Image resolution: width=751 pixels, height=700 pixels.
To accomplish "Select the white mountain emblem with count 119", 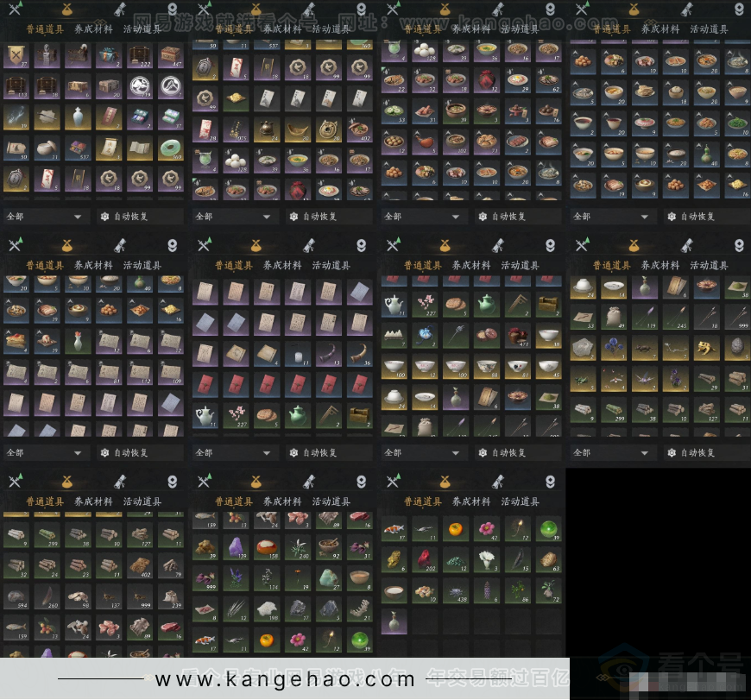I will [x=140, y=86].
